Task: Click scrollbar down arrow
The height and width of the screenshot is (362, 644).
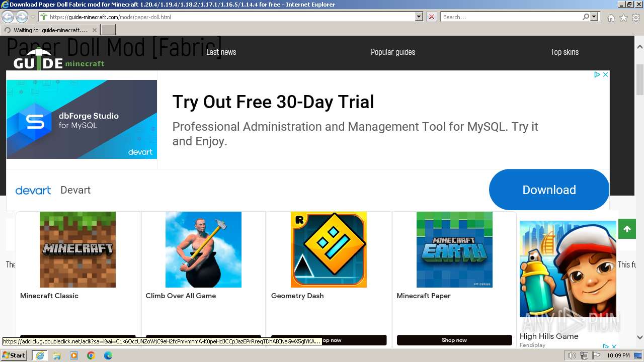Action: [x=640, y=337]
